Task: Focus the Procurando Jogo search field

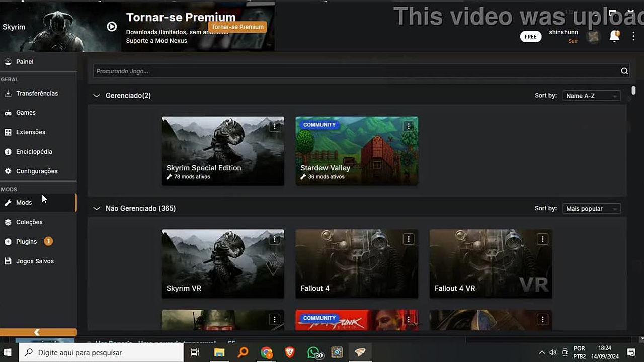Action: point(362,71)
